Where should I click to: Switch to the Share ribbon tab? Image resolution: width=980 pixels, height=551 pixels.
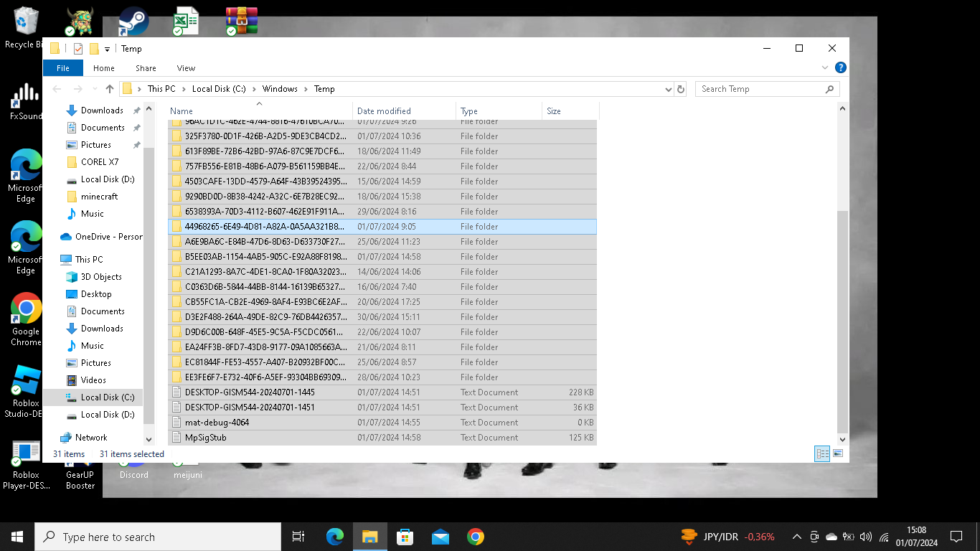pyautogui.click(x=146, y=68)
